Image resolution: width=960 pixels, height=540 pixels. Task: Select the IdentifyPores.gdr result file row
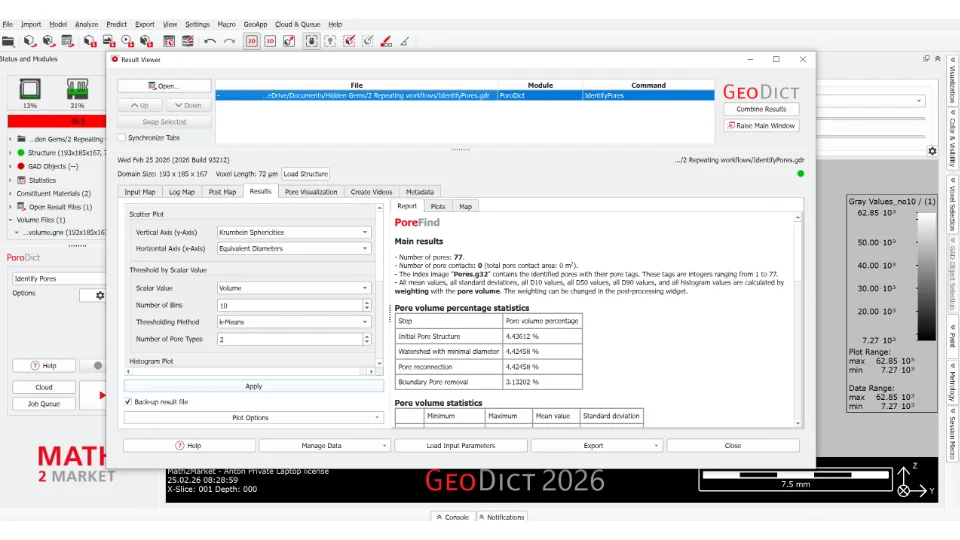[465, 96]
